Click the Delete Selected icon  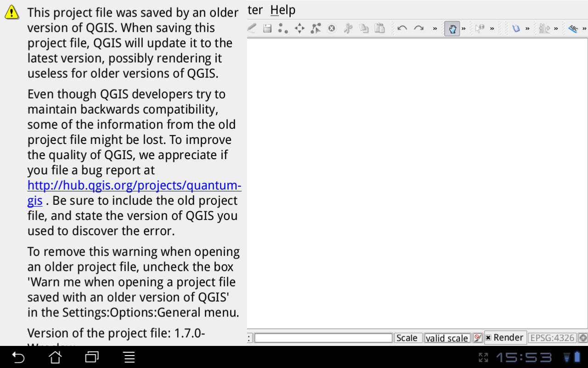[332, 29]
